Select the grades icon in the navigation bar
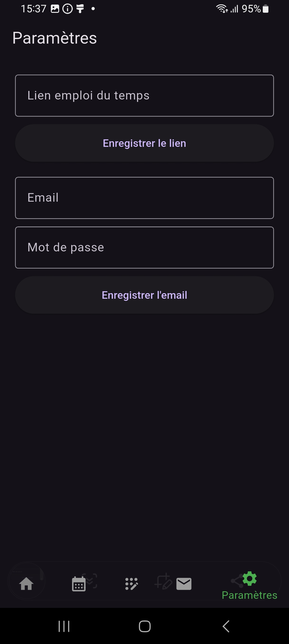289x644 pixels. (x=131, y=583)
